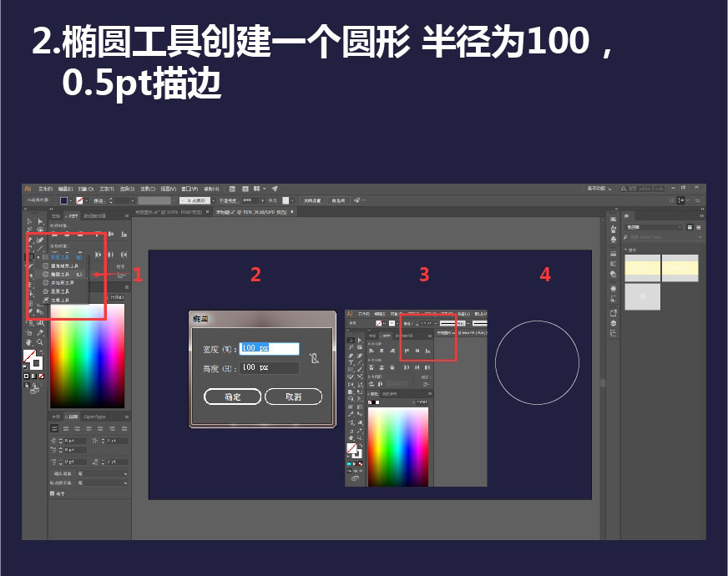Toggle align-left paragraph button

coord(55,428)
